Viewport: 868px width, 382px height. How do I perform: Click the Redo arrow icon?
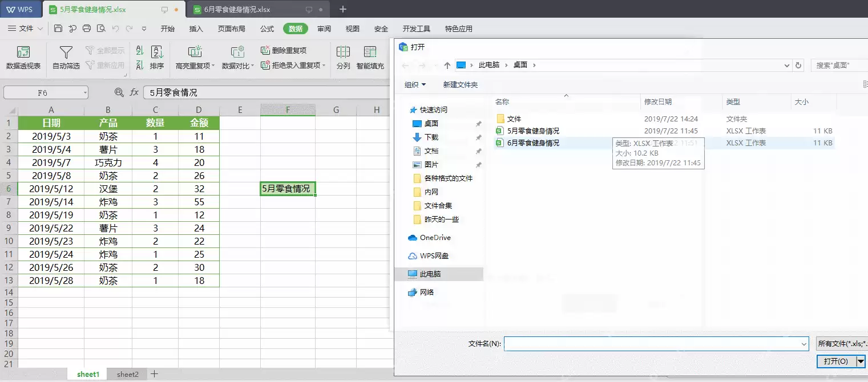(129, 29)
